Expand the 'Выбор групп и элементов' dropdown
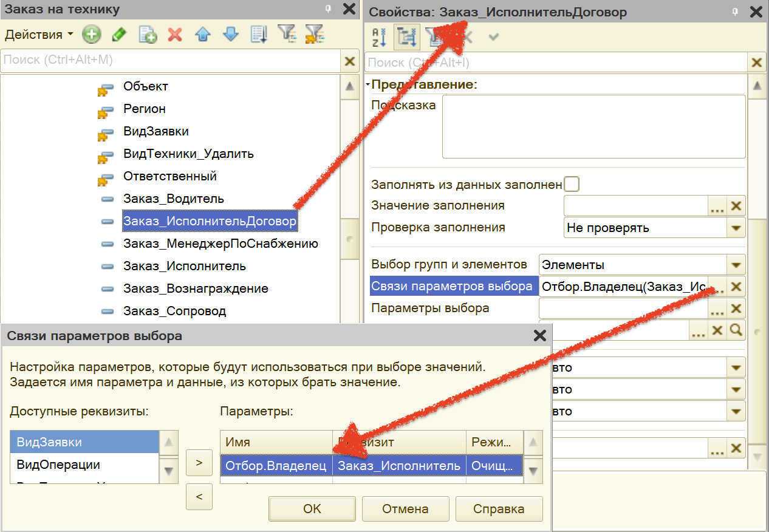The height and width of the screenshot is (532, 769). (736, 265)
